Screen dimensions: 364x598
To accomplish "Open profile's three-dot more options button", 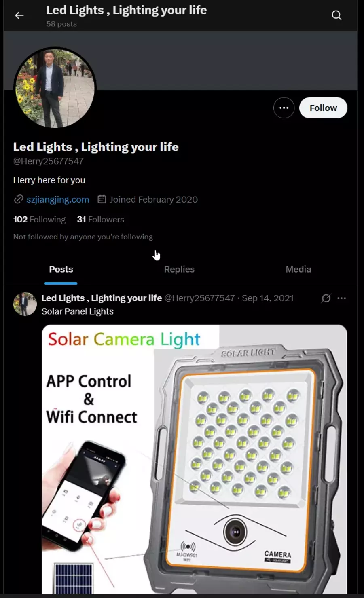I will point(284,108).
